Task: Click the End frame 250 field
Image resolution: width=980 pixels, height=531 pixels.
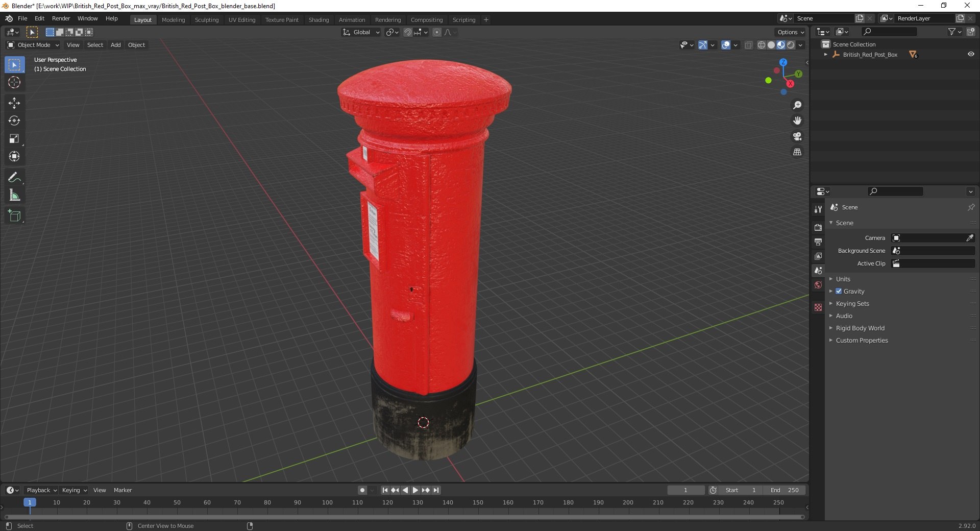Action: [x=785, y=490]
